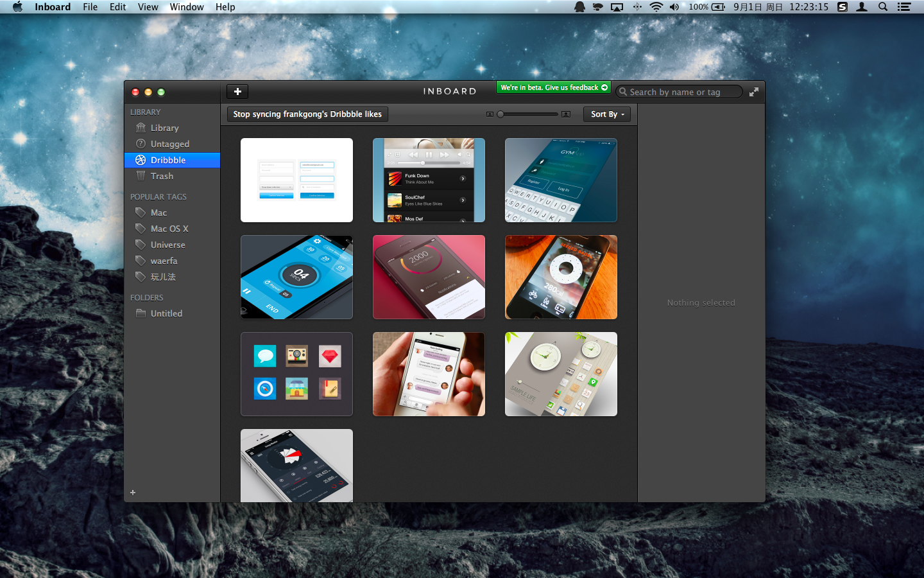Open the Library section in sidebar

point(164,128)
